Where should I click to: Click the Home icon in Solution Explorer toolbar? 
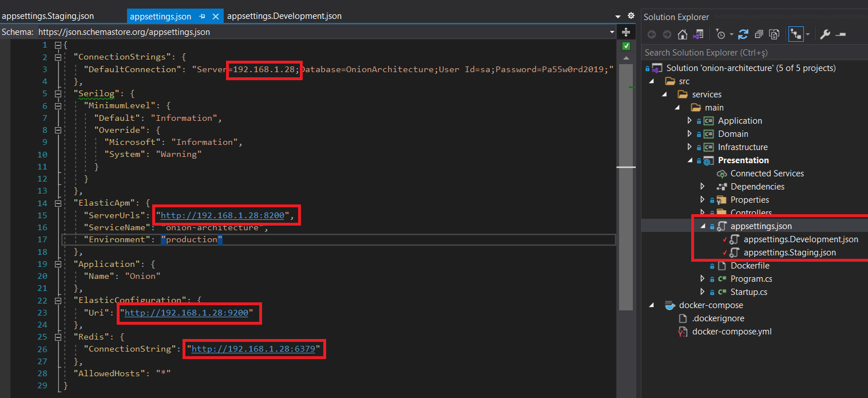tap(683, 34)
